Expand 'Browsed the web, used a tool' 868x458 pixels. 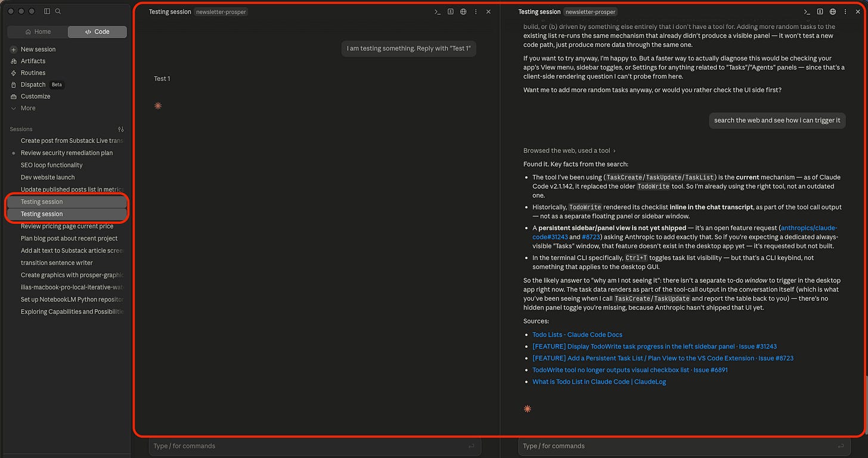(x=569, y=151)
